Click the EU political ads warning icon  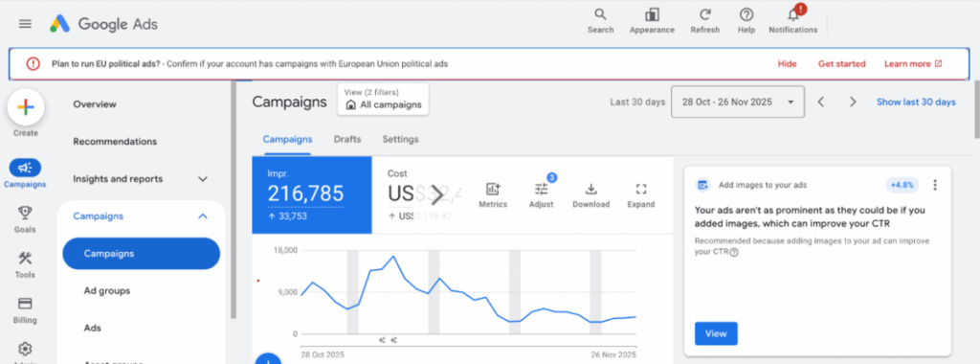(x=33, y=64)
